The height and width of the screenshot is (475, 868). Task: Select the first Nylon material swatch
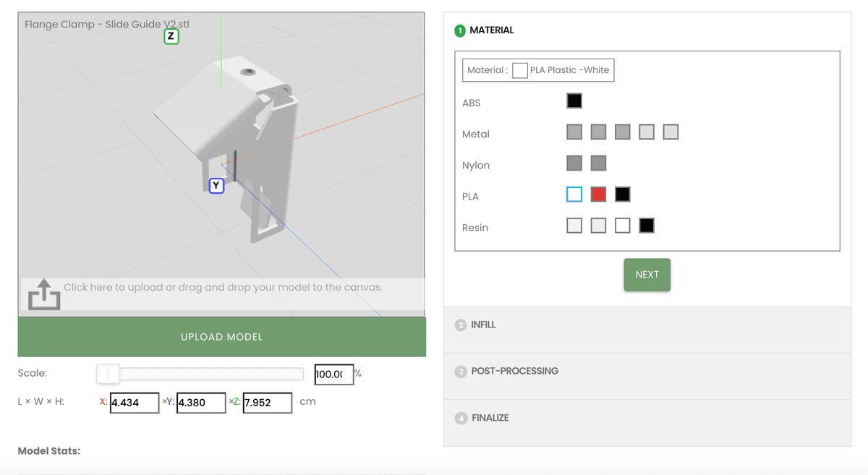(x=574, y=163)
